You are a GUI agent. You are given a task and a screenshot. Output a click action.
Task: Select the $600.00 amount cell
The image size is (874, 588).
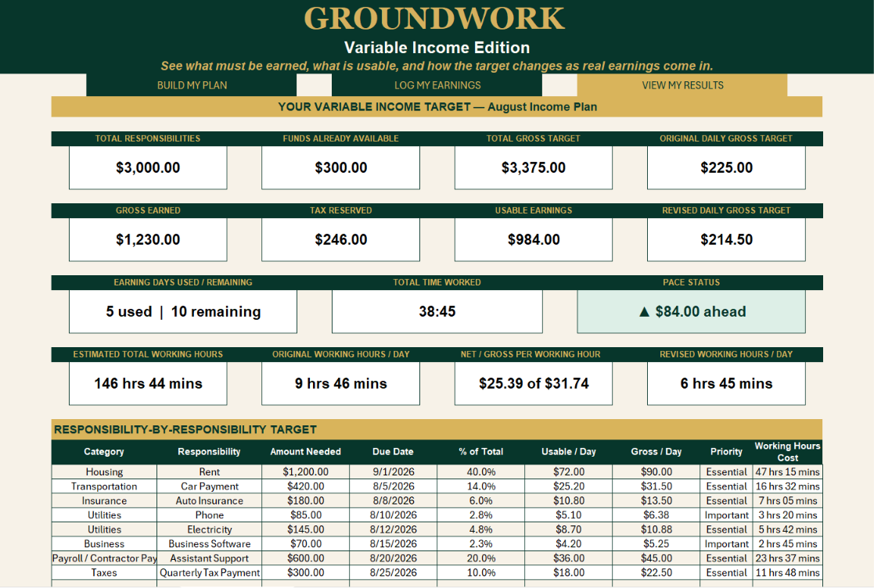point(305,558)
